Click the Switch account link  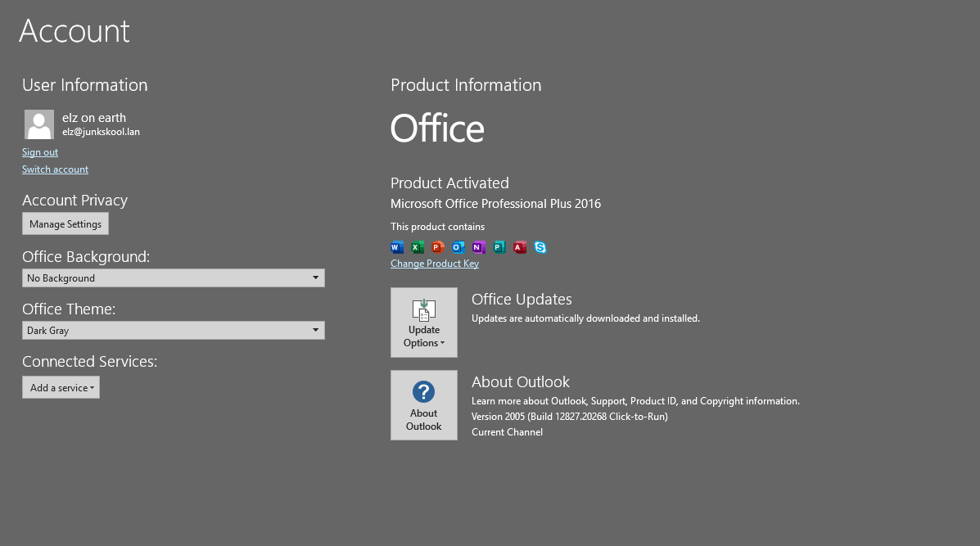(55, 169)
